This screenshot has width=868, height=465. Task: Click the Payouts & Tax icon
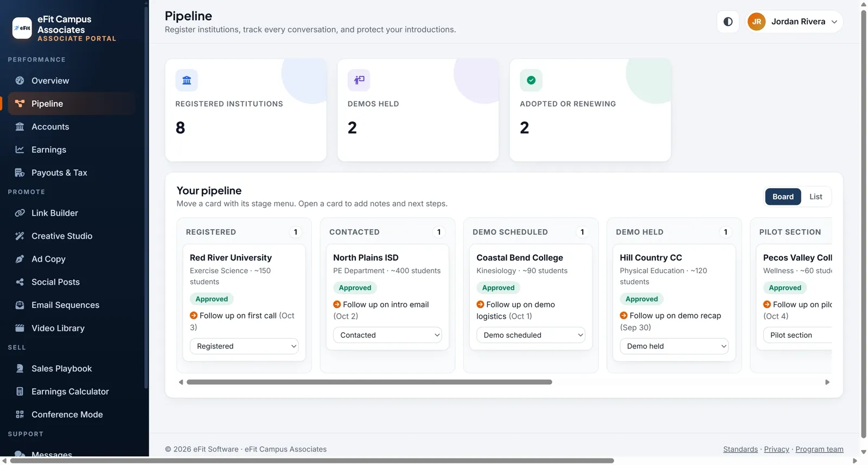pos(20,173)
